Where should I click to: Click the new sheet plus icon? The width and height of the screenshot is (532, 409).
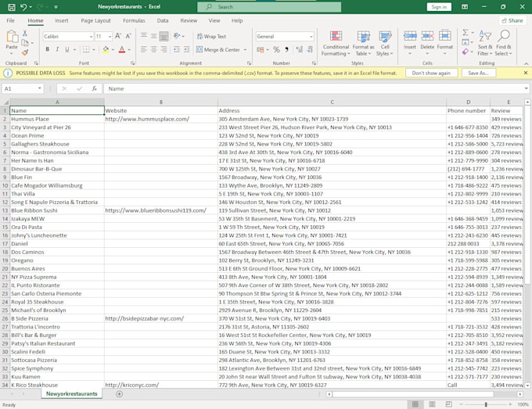point(120,393)
